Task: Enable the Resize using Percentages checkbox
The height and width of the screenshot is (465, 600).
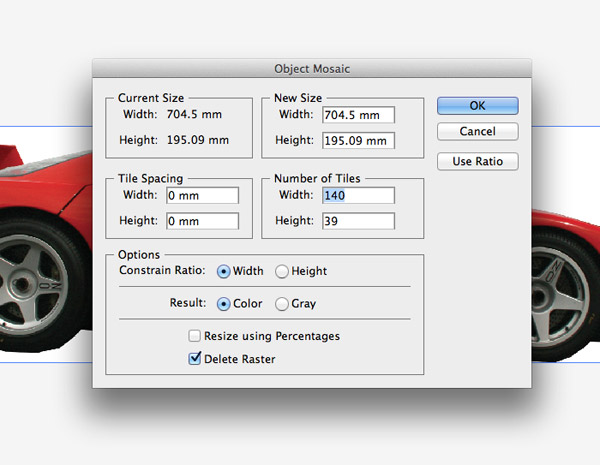Action: (x=194, y=336)
